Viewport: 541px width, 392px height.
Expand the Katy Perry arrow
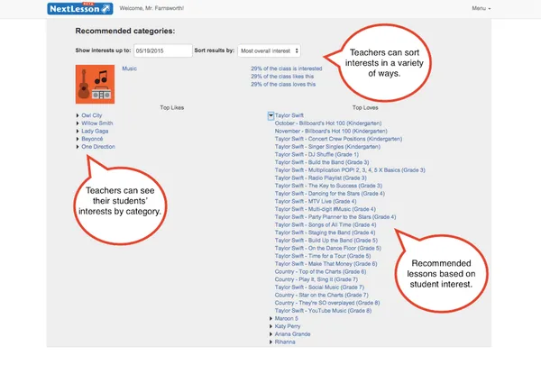270,326
